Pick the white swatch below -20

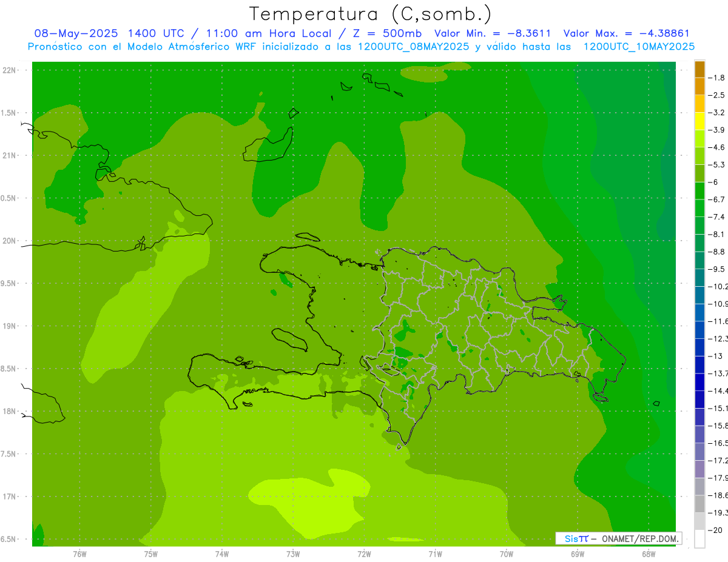pos(699,538)
